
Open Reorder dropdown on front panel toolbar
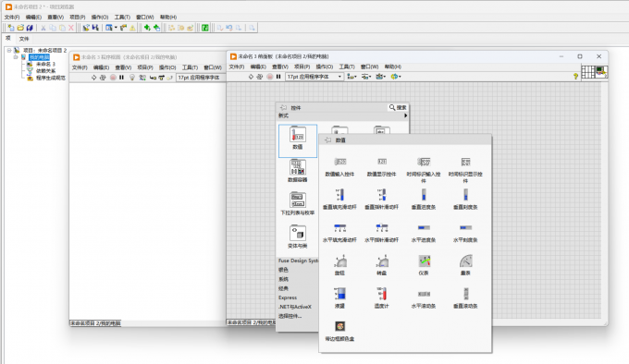[396, 77]
